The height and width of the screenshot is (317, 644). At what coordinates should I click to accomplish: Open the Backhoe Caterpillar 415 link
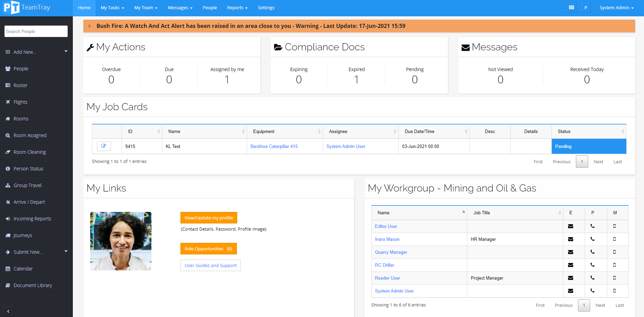(274, 146)
